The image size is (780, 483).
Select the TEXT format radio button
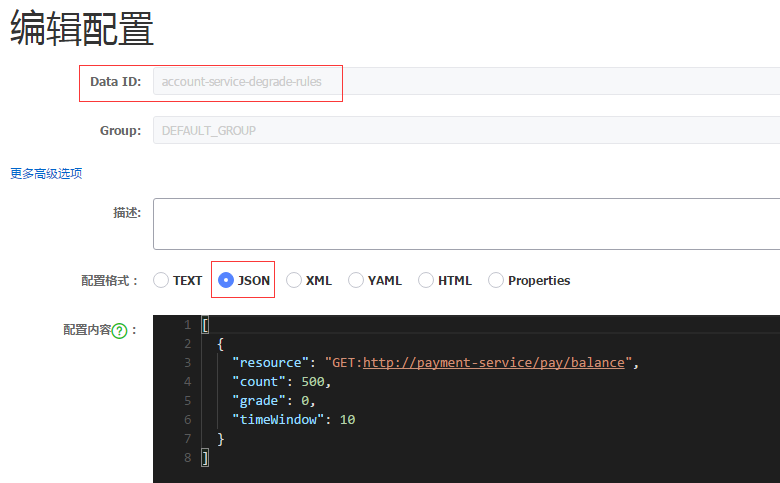[161, 280]
